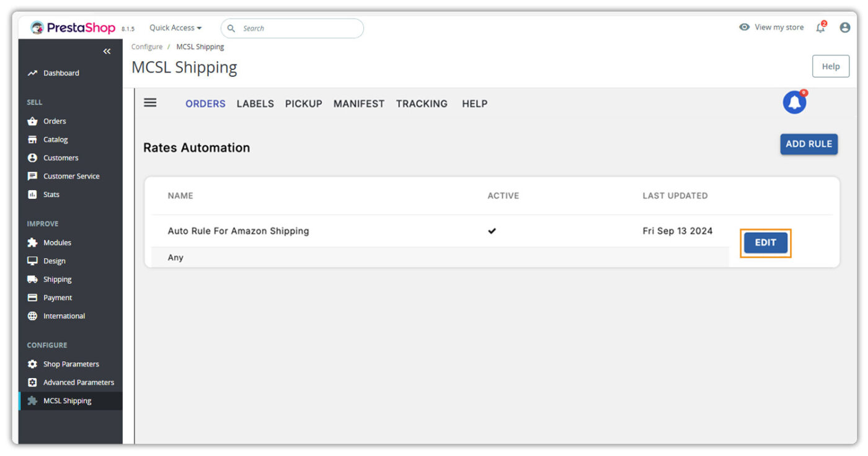The width and height of the screenshot is (868, 456).
Task: Click the Help button
Action: click(x=831, y=66)
